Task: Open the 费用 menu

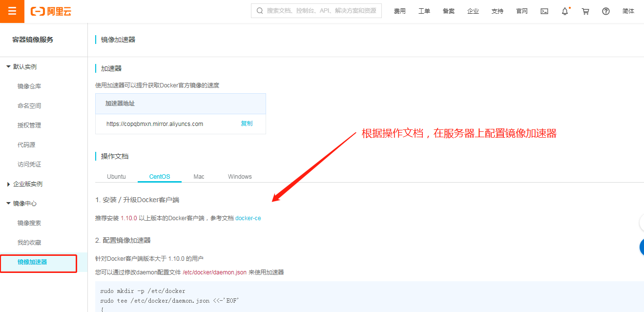Action: tap(400, 11)
